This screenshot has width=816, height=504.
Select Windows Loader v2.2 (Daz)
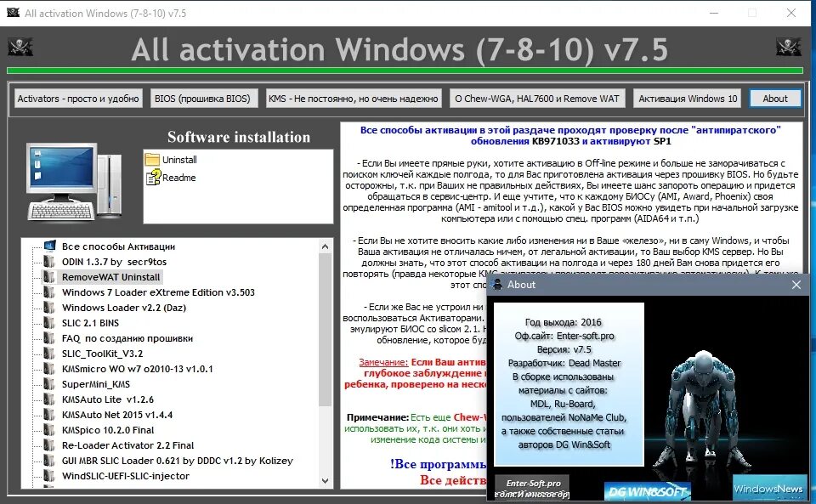[x=124, y=308]
